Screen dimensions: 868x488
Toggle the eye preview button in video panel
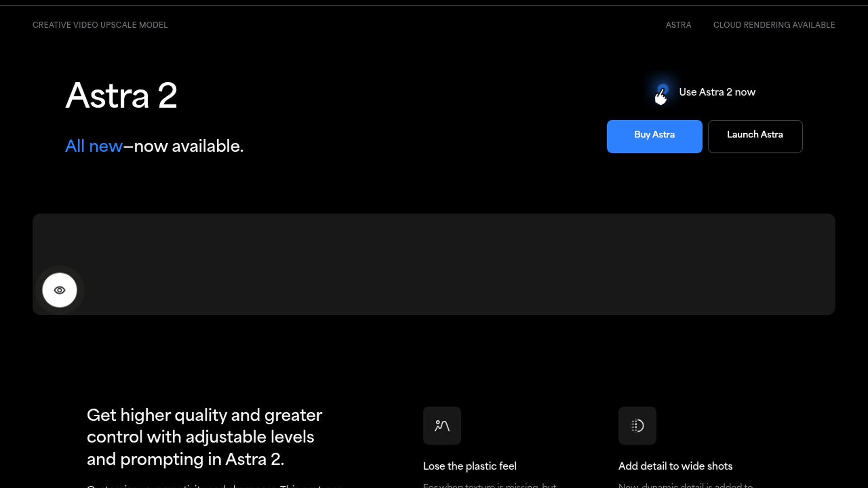point(60,290)
